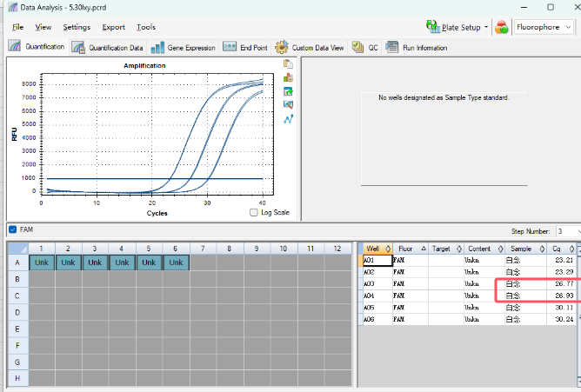Click the Custom Data View gear icon
Screen dimensions: 581x392
(281, 48)
